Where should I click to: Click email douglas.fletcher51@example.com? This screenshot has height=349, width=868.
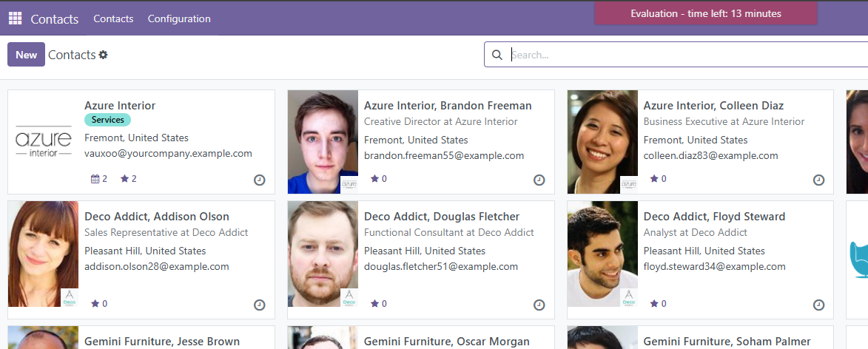click(x=441, y=267)
